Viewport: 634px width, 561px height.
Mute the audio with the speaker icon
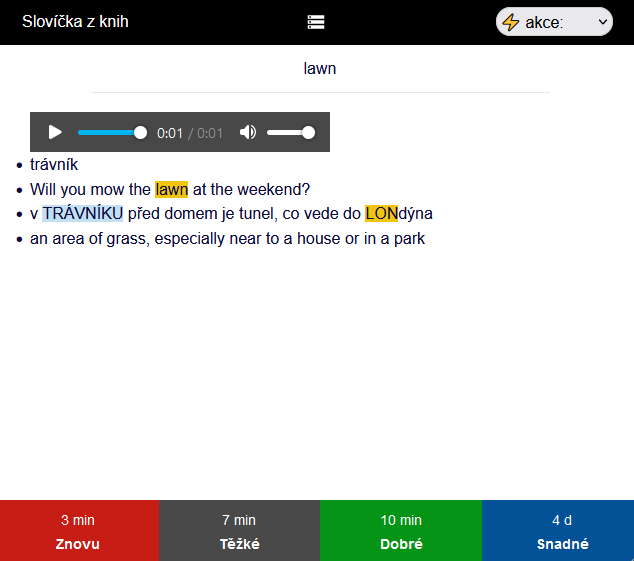pos(247,133)
